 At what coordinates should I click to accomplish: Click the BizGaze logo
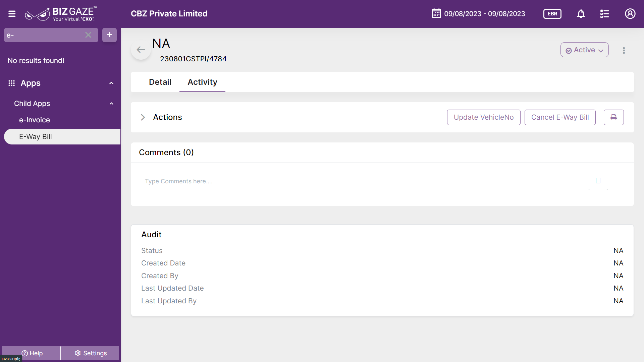(61, 14)
